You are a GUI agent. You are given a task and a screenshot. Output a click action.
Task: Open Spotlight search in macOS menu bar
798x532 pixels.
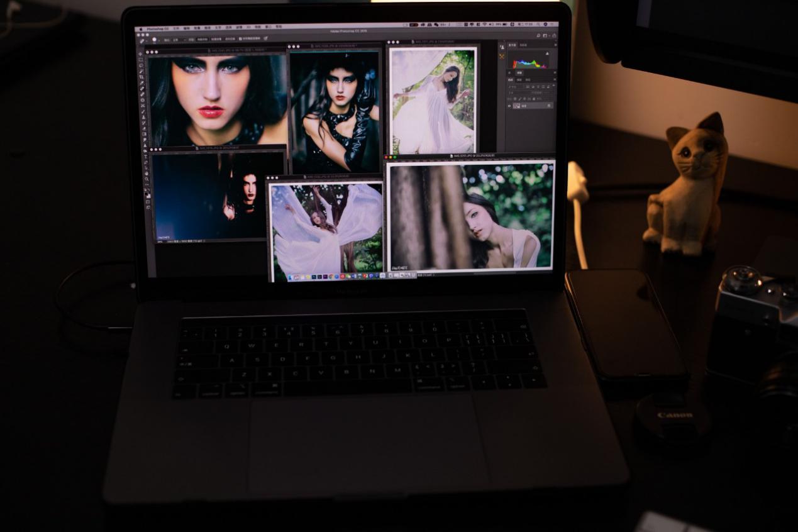click(x=538, y=25)
